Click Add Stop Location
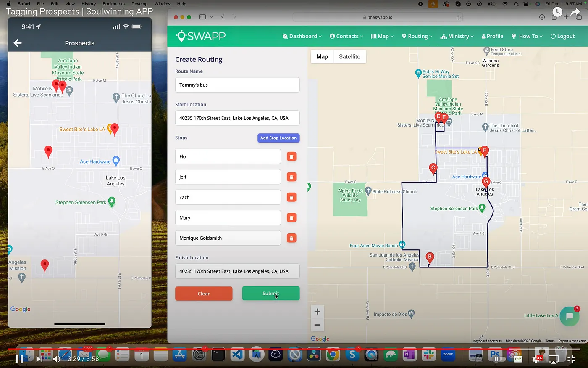Screen dimensions: 588x368 click(x=278, y=138)
